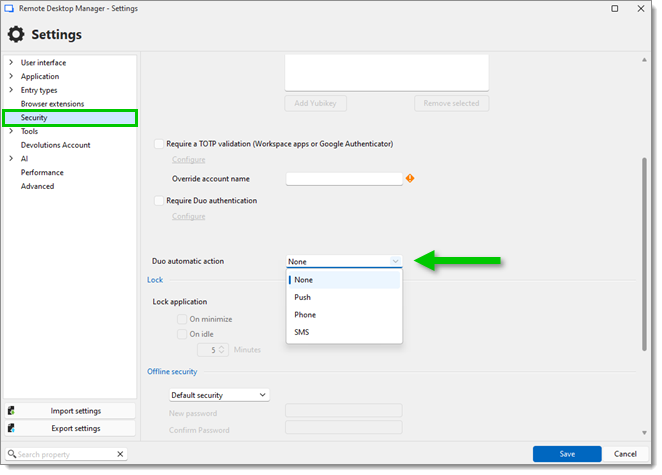The height and width of the screenshot is (475, 662).
Task: Click the orange warning icon beside Override account name
Action: (x=410, y=179)
